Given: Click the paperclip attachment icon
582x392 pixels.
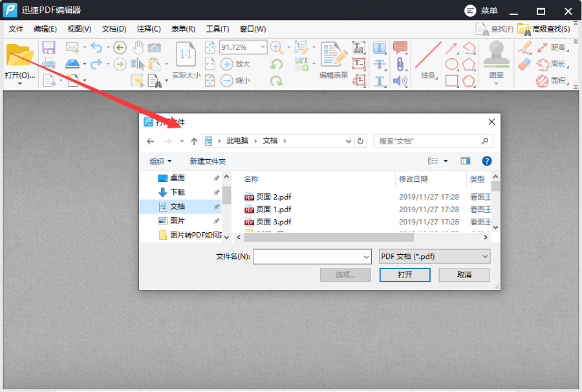Looking at the screenshot, I should tap(400, 64).
